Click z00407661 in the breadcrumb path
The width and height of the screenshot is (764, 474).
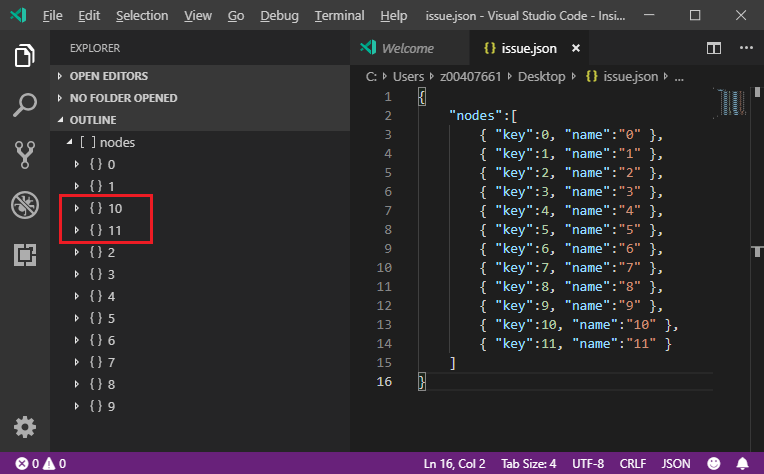(470, 76)
